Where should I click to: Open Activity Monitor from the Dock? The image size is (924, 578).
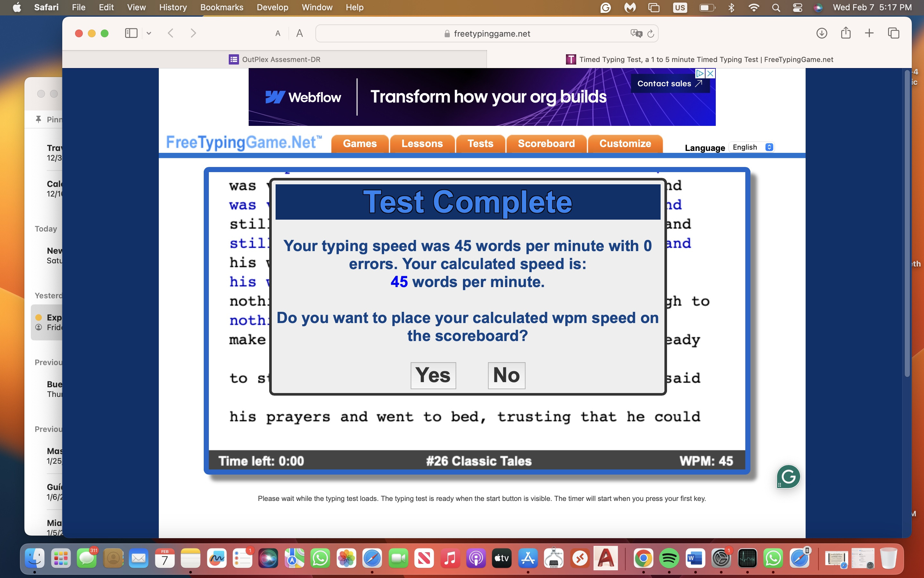(x=747, y=558)
